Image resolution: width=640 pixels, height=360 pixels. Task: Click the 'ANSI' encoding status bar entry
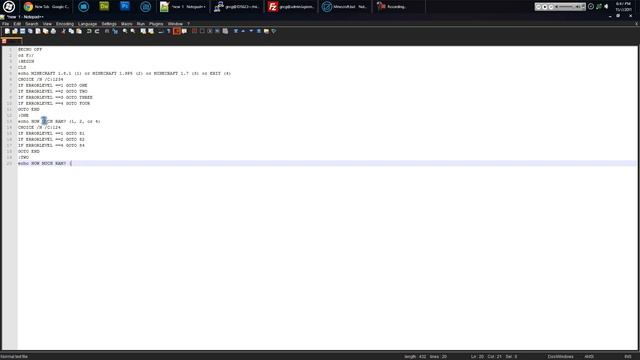point(589,356)
